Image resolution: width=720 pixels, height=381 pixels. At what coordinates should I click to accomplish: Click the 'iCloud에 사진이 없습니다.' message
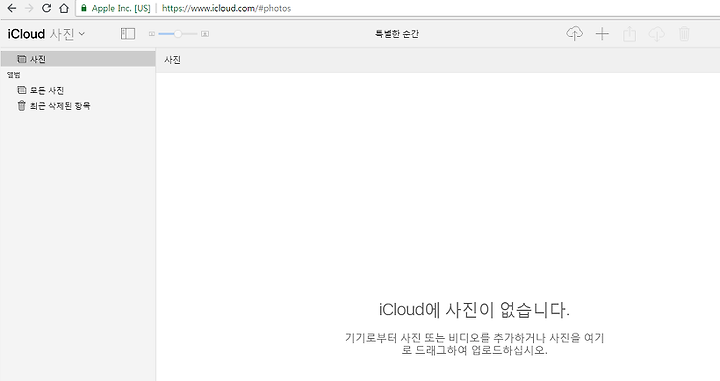pos(474,310)
